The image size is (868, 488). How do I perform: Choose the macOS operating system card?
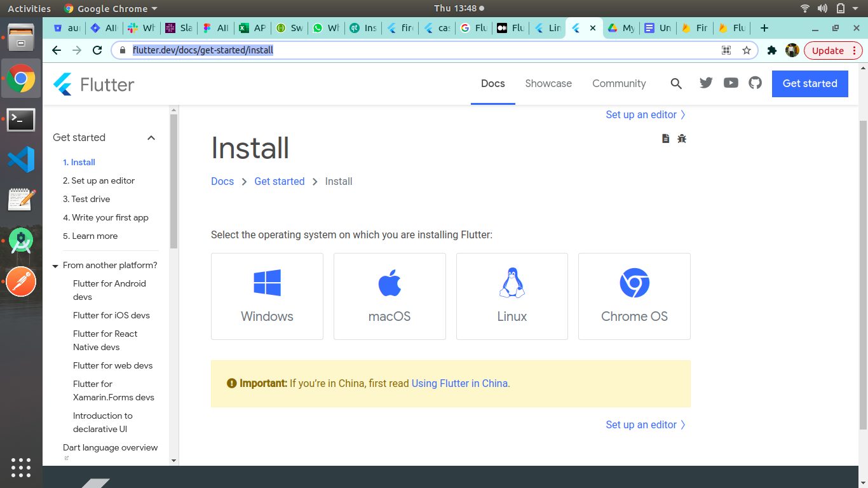tap(390, 296)
